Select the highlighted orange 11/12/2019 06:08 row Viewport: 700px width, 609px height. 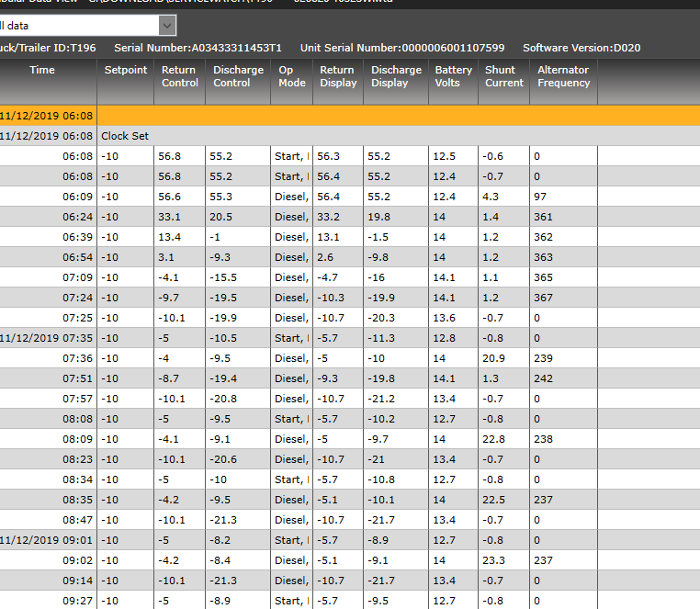pyautogui.click(x=350, y=116)
